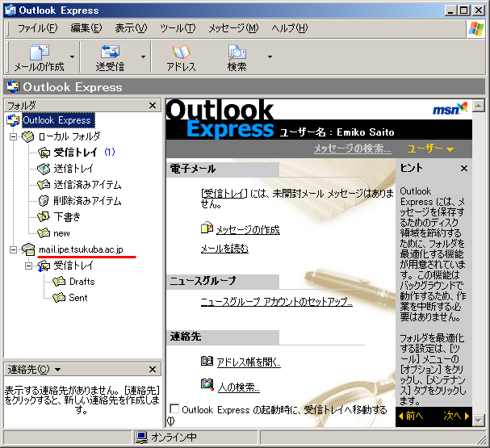Viewport: 490px width, 448px height.
Task: Click the メッセージの作成 envelope icon
Action: pyautogui.click(x=207, y=228)
